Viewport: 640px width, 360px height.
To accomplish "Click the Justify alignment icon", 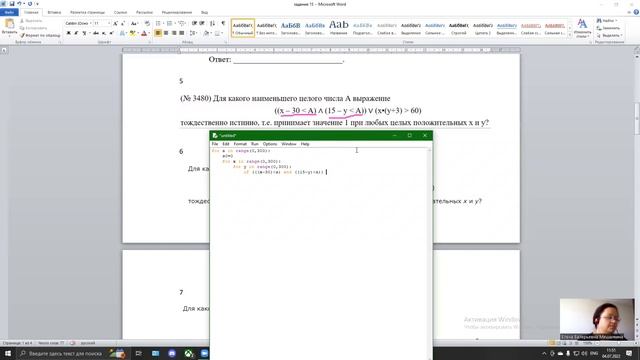I will tap(182, 33).
